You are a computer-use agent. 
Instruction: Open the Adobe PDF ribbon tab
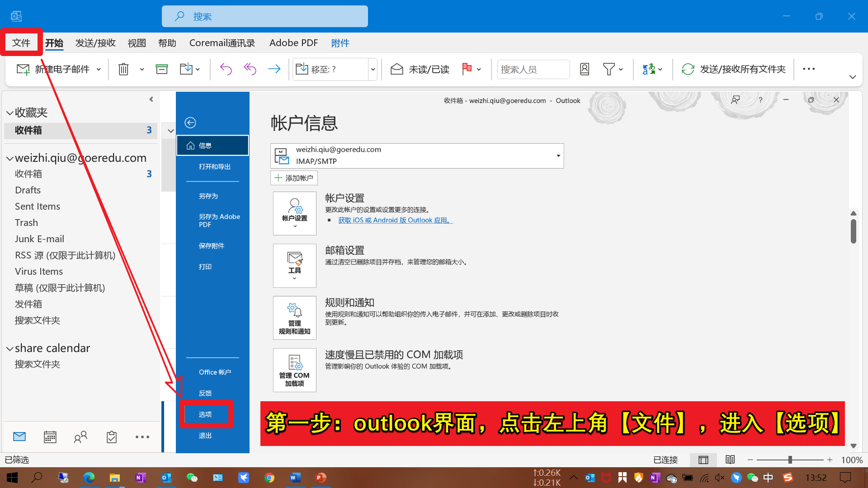[294, 42]
